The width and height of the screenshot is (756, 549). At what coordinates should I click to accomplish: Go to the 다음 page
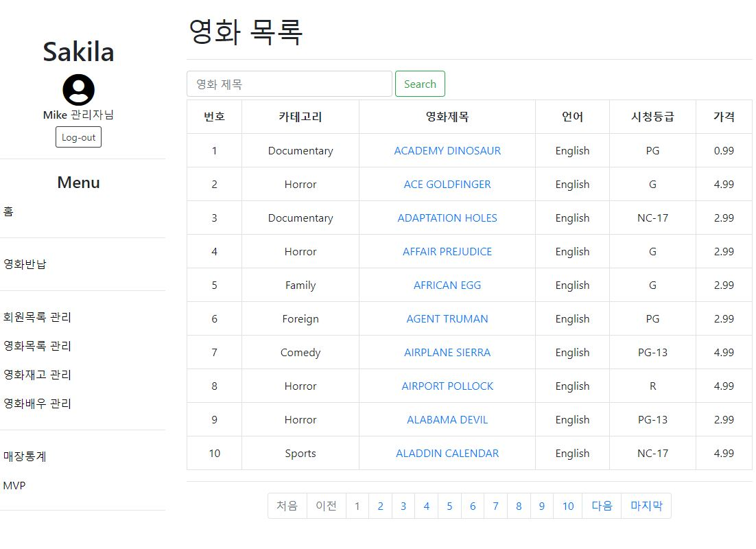[x=602, y=506]
